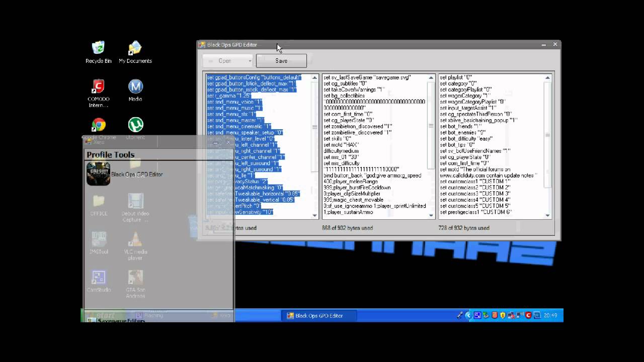644x362 pixels.
Task: Click the line set xblive_basictraining_popup "1"
Action: 478,120
